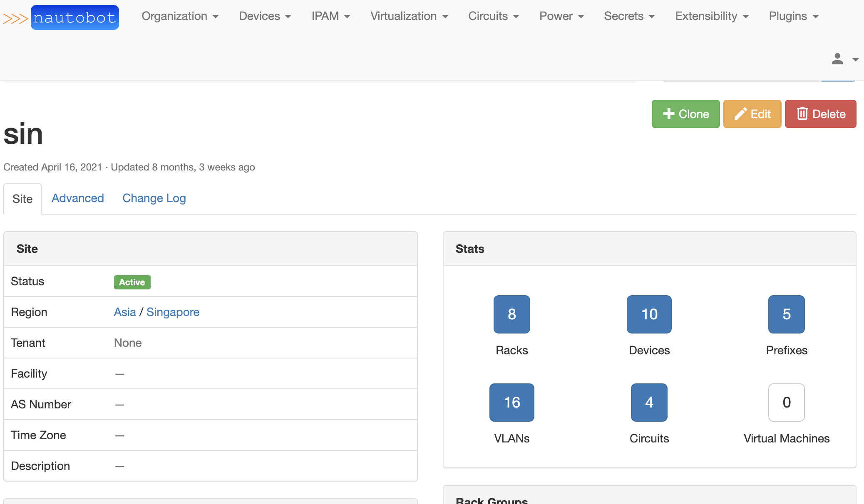This screenshot has height=504, width=864.
Task: Click the Clone button with its plus icon
Action: (x=685, y=114)
